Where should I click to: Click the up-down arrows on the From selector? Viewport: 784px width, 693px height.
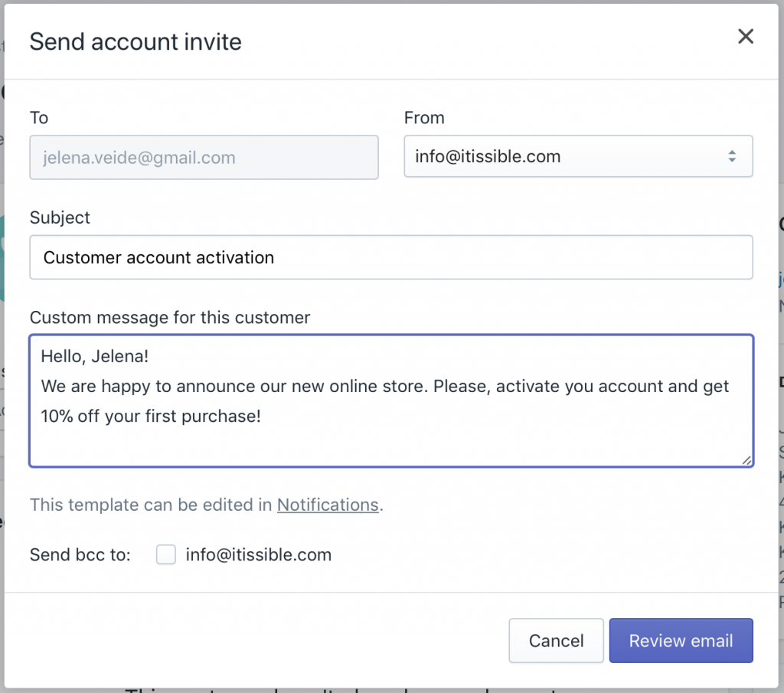point(733,156)
